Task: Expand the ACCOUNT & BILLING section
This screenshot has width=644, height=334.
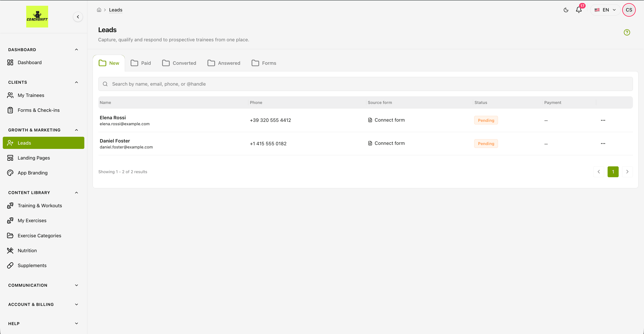Action: click(76, 304)
